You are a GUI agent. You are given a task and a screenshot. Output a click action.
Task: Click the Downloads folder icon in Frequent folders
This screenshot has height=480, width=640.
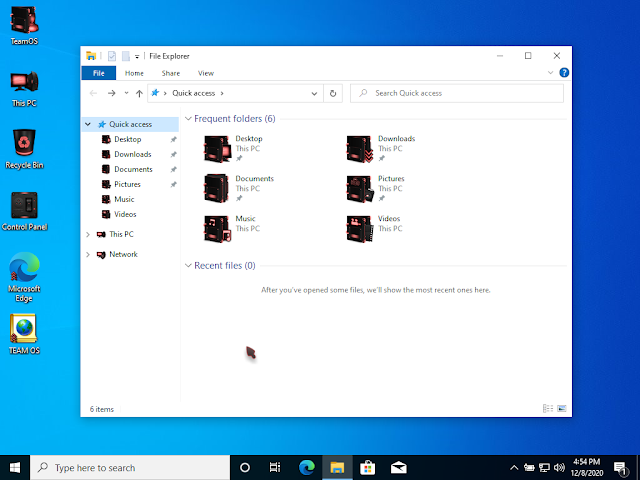click(x=360, y=149)
